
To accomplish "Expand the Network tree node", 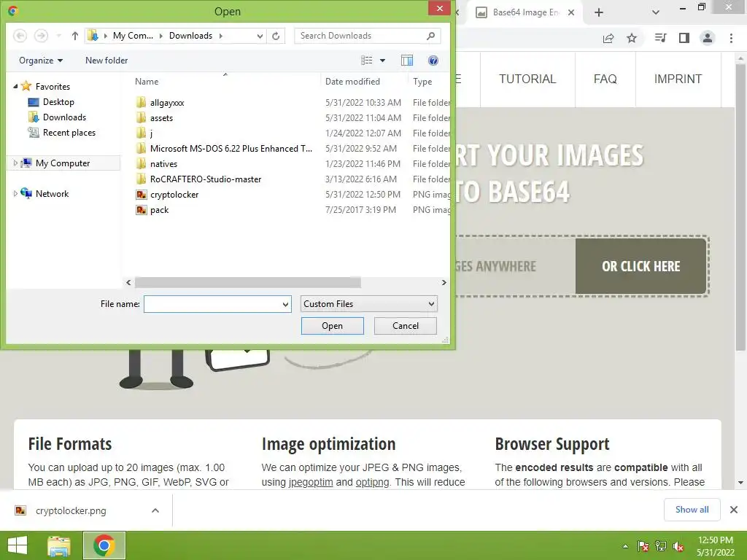I will (x=16, y=193).
